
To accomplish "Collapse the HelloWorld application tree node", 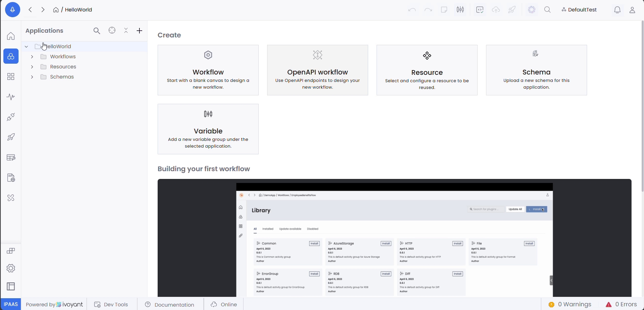I will [x=27, y=46].
